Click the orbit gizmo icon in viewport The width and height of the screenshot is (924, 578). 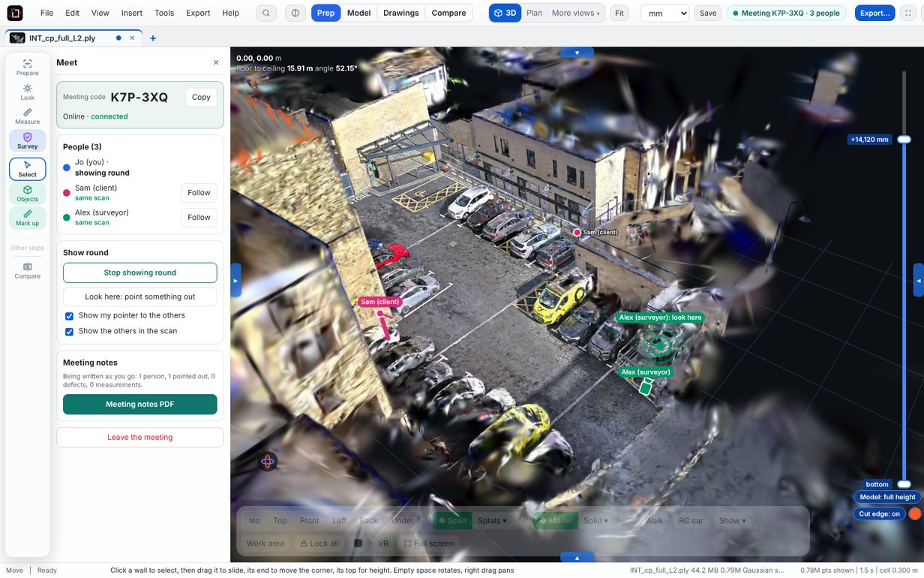click(268, 462)
